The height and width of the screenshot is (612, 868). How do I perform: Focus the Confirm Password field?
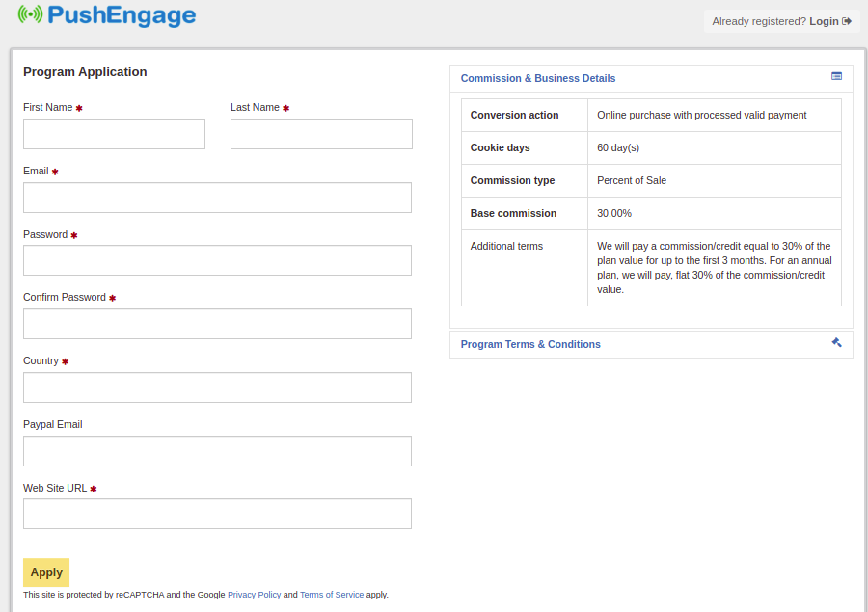[x=217, y=324]
